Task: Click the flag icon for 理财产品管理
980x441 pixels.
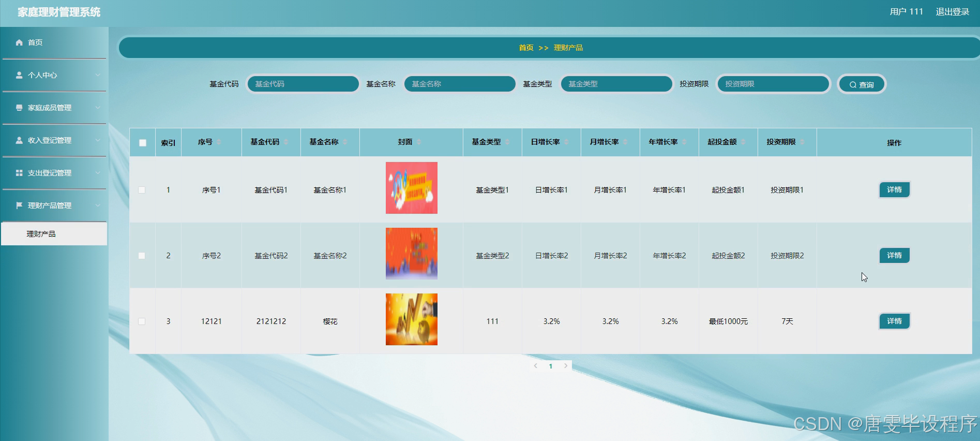Action: click(x=19, y=205)
